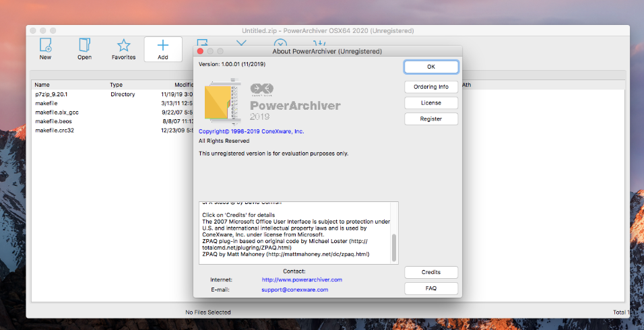Show the Credits
This screenshot has height=330, width=644.
click(x=431, y=272)
